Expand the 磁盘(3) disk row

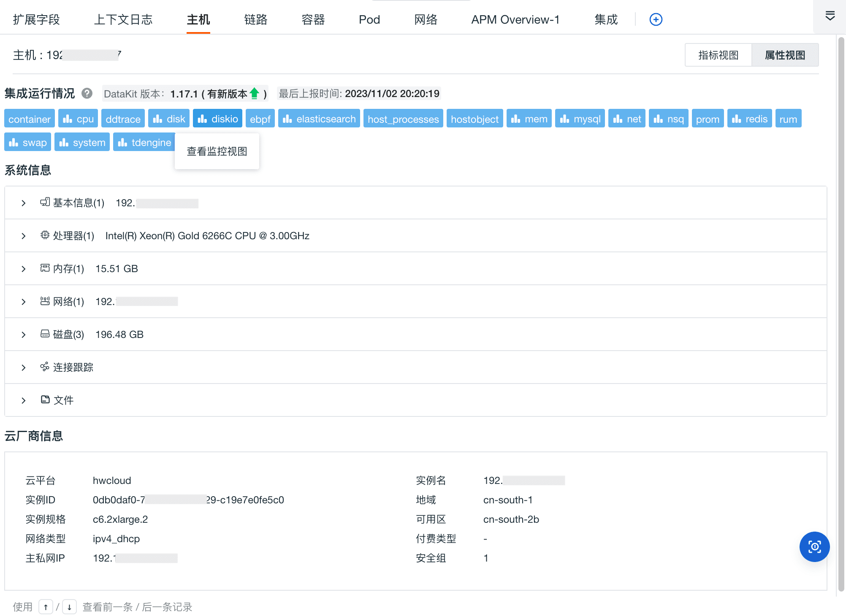tap(24, 335)
